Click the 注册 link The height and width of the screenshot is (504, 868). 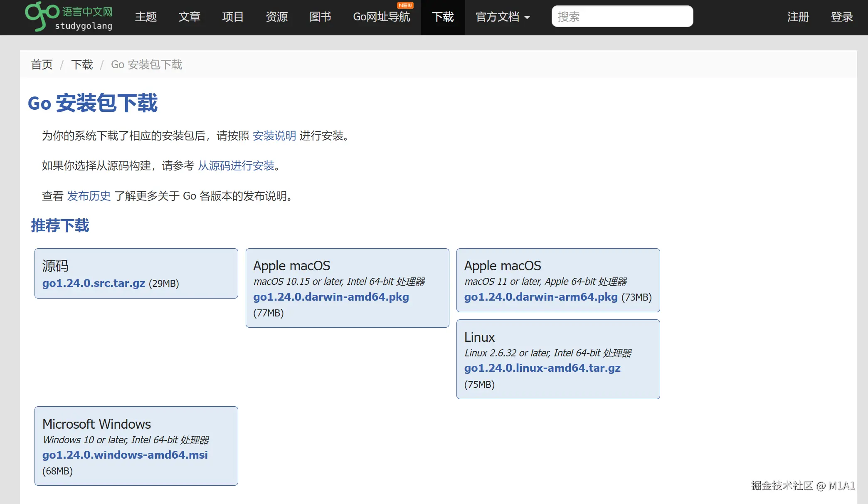pos(798,17)
